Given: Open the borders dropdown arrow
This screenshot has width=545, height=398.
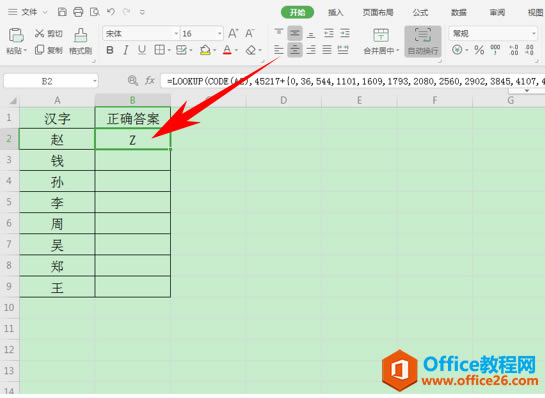Looking at the screenshot, I should tap(169, 50).
